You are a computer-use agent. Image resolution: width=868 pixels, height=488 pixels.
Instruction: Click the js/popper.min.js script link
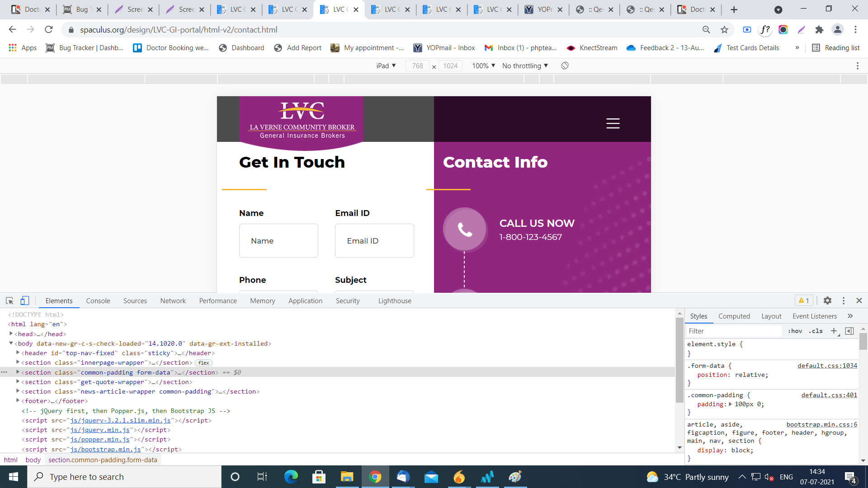point(100,439)
